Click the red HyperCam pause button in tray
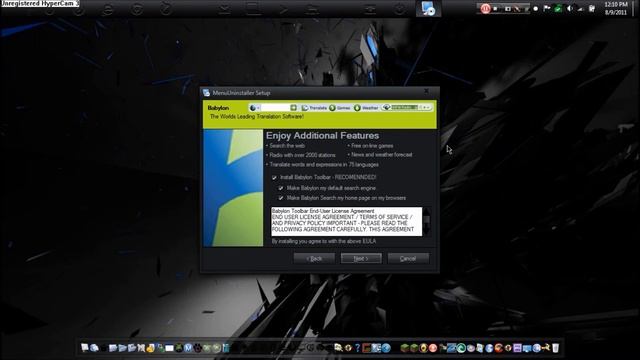This screenshot has height=360, width=640. [484, 8]
